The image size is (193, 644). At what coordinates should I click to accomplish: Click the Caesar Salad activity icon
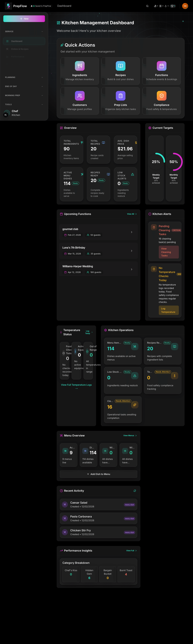tap(65, 504)
